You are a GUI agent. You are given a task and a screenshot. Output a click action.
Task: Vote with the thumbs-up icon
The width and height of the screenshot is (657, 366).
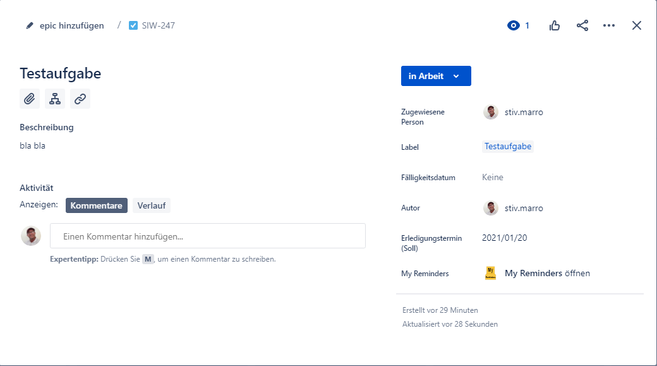(x=554, y=26)
